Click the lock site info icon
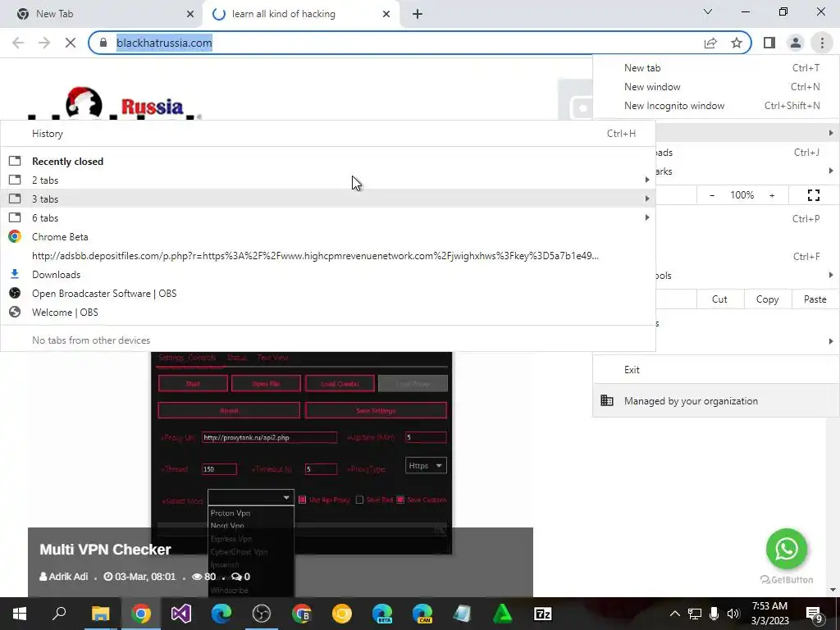Screen dimensions: 840x630 coord(103,43)
